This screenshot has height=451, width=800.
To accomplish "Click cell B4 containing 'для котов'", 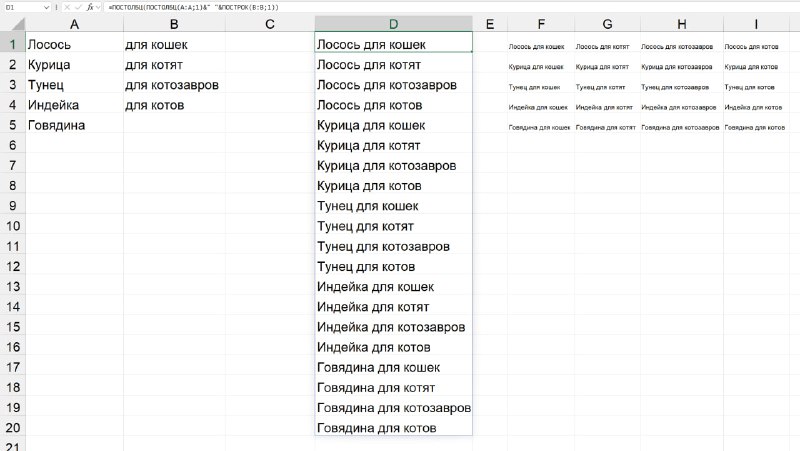I will [174, 105].
